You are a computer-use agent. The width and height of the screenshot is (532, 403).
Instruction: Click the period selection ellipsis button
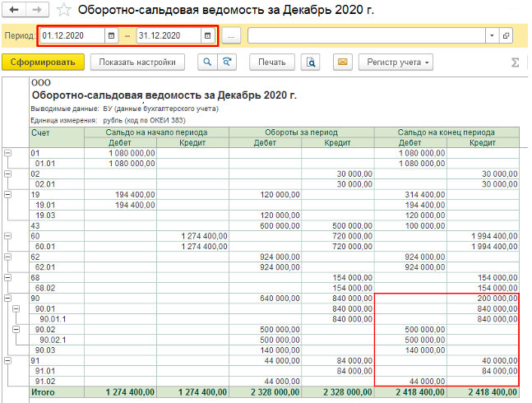pos(231,35)
